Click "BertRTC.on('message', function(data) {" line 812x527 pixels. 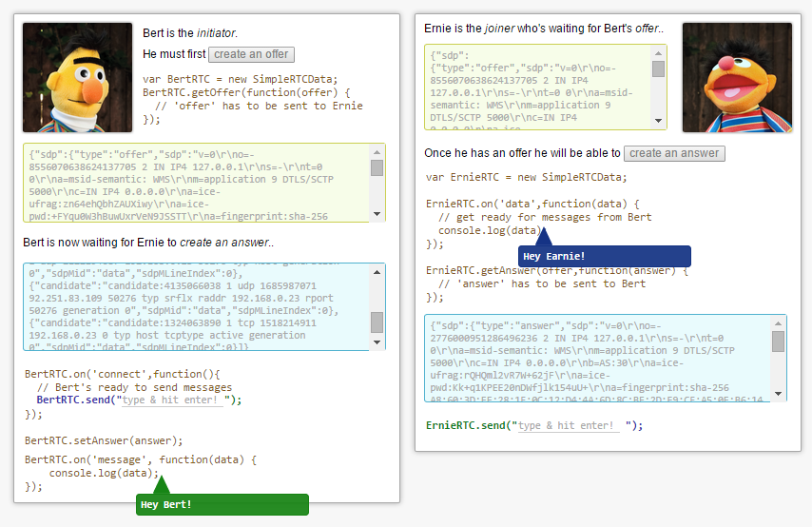click(x=141, y=459)
